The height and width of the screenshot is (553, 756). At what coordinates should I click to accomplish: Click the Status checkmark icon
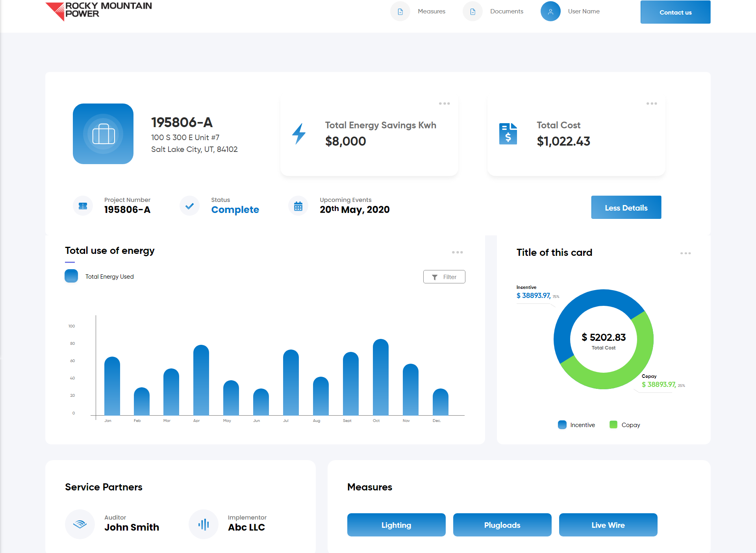coord(189,206)
